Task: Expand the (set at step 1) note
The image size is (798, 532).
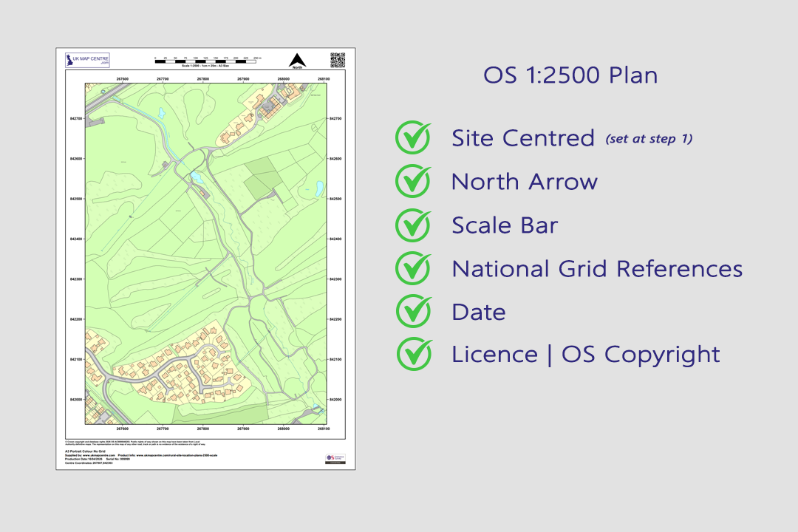Action: pos(649,137)
